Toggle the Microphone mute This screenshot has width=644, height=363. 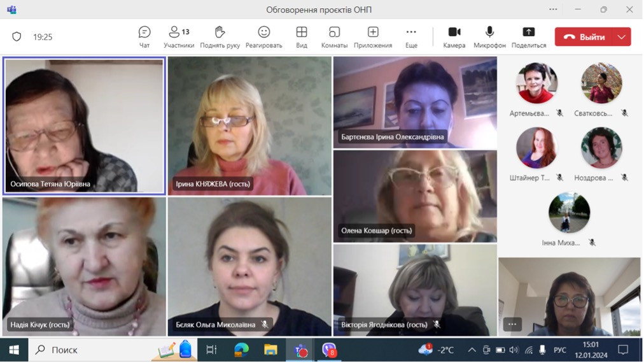[489, 37]
